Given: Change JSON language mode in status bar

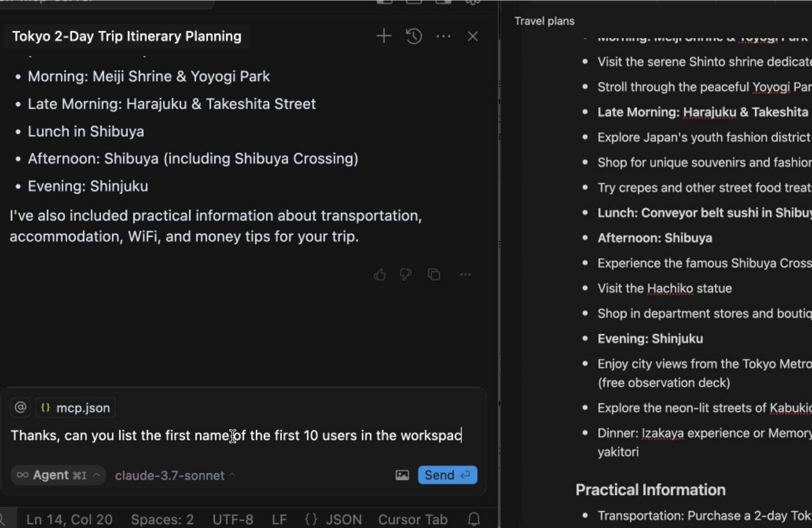Looking at the screenshot, I should [x=334, y=519].
